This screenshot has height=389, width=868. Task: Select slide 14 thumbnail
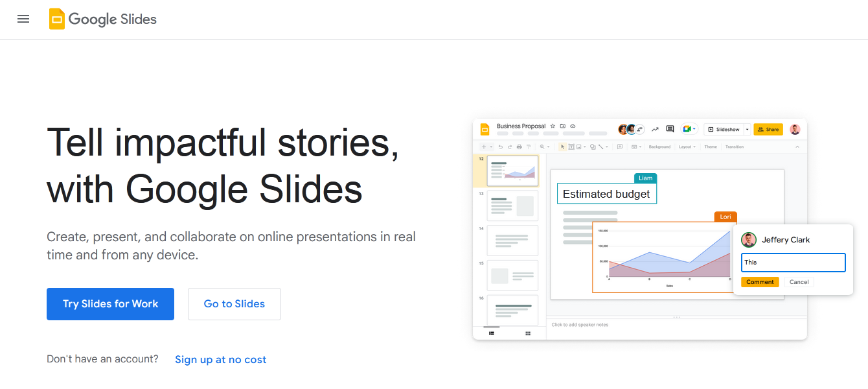[512, 241]
